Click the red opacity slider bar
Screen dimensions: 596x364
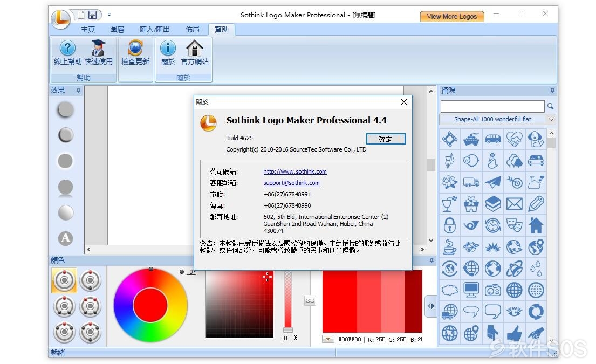click(288, 301)
